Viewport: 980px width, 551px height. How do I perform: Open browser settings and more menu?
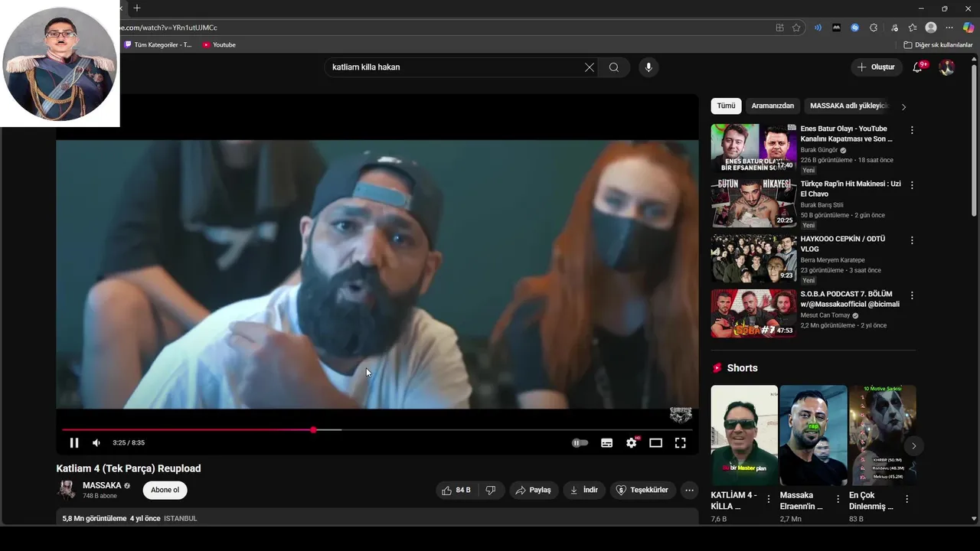[950, 28]
